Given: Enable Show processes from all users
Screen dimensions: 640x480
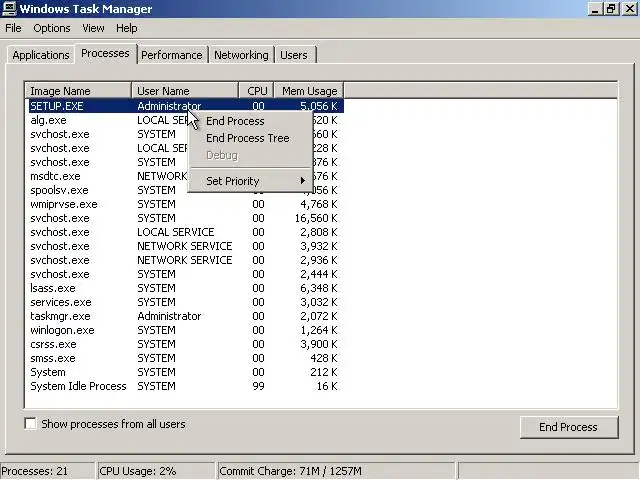Looking at the screenshot, I should [31, 424].
